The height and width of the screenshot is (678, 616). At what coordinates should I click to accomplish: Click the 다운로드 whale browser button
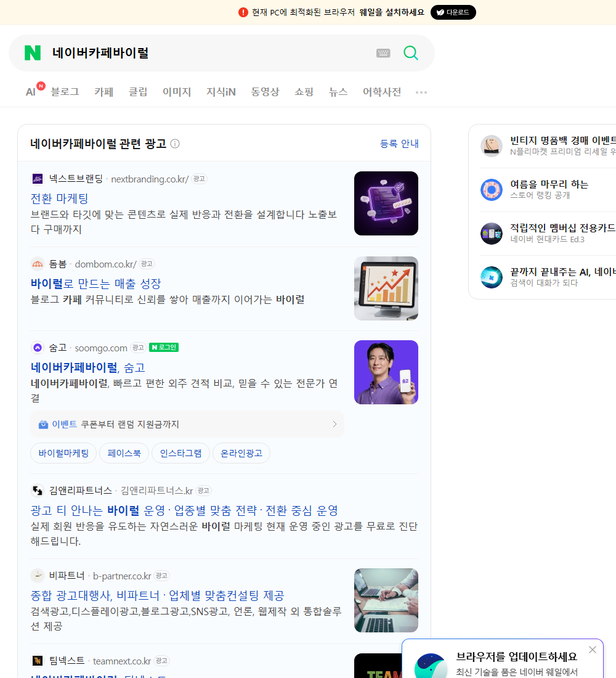click(453, 12)
